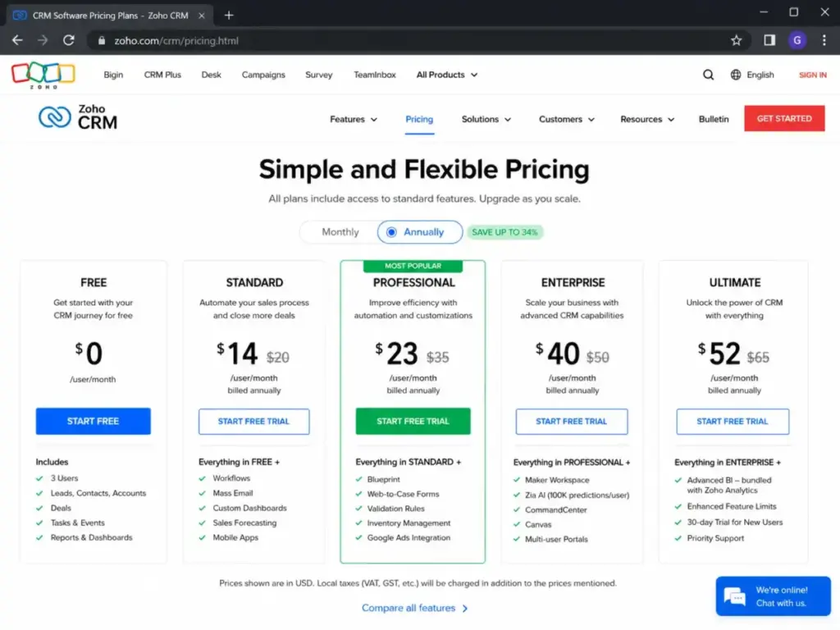Viewport: 840px width, 630px height.
Task: Go to CRM Plus product link
Action: (162, 75)
